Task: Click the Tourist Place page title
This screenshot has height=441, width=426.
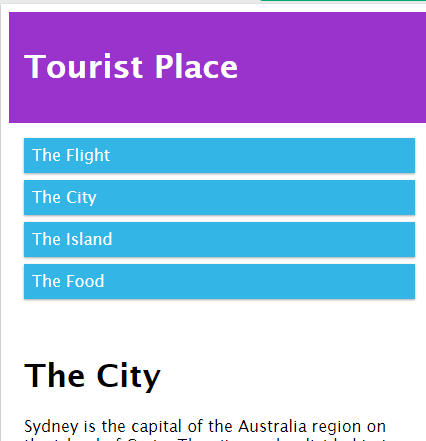Action: pos(131,67)
